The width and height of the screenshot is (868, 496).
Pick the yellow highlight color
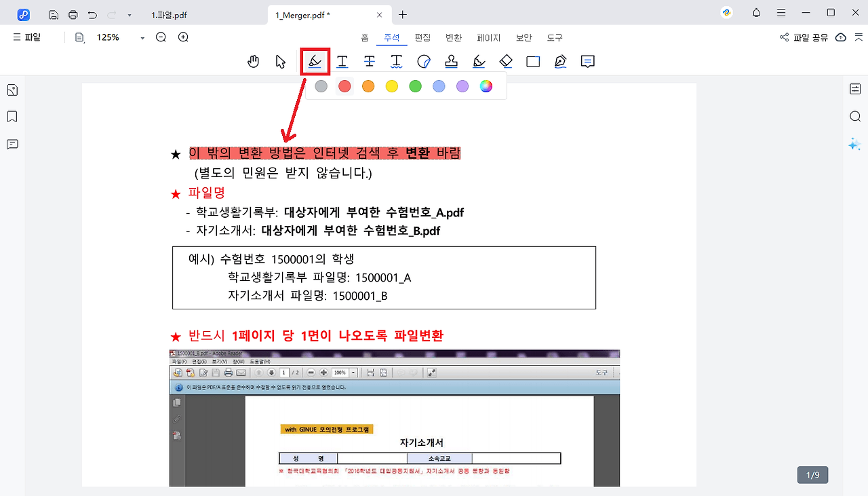392,86
